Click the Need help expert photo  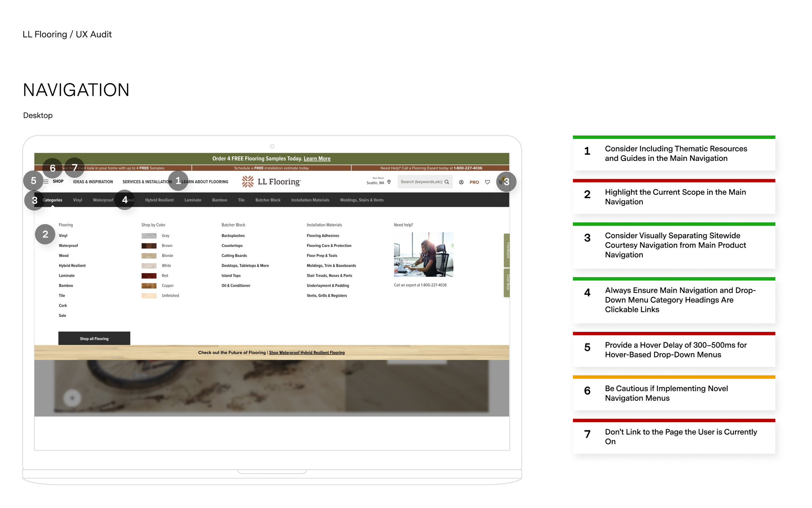tap(423, 254)
